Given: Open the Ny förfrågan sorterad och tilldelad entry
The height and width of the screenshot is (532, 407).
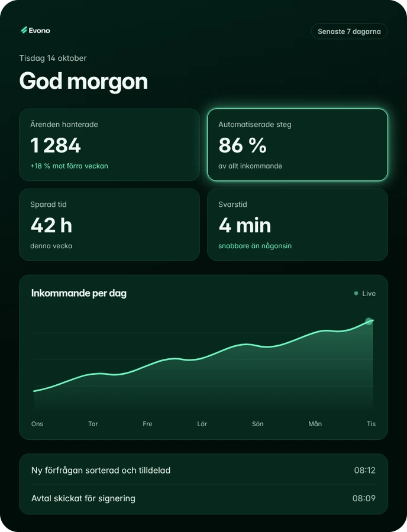Looking at the screenshot, I should tap(204, 471).
